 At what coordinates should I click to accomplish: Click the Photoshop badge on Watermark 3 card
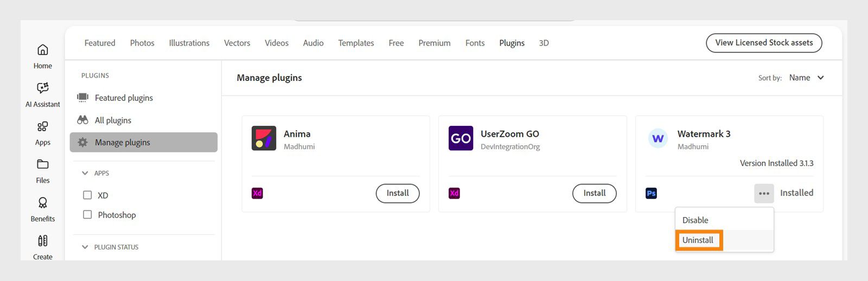click(652, 193)
